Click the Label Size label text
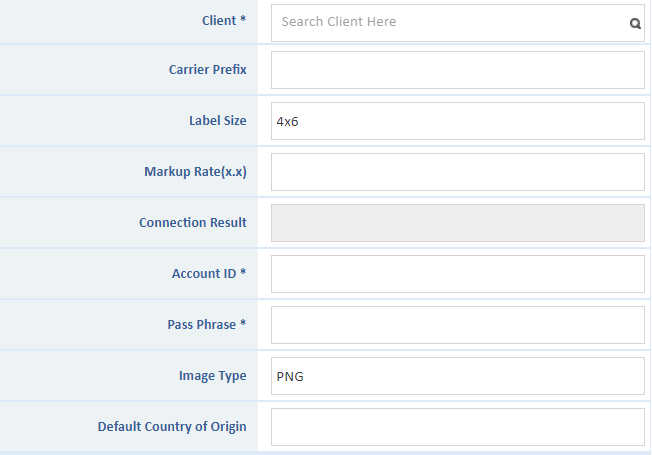Viewport: 652px width, 455px height. tap(217, 121)
